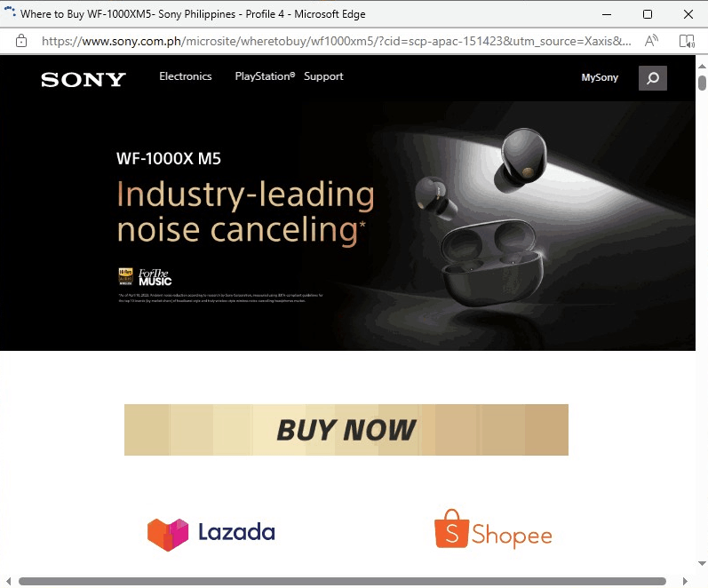Viewport: 708px width, 588px height.
Task: Open the MySony link
Action: 600,77
